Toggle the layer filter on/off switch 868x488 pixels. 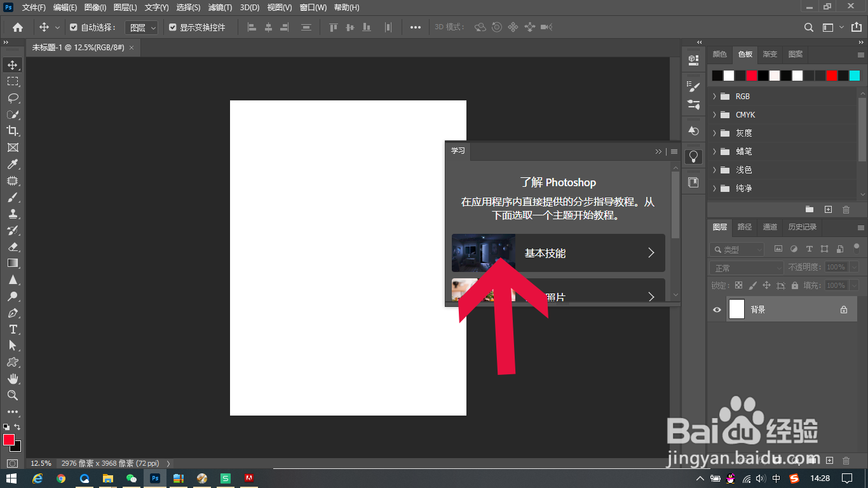856,247
